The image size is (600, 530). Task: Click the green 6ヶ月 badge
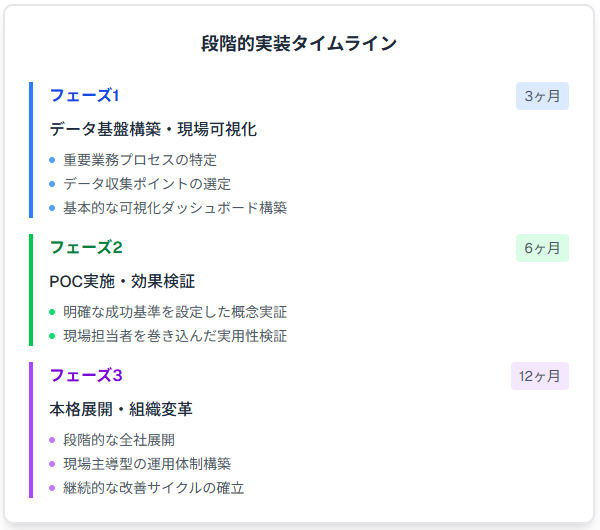click(542, 248)
